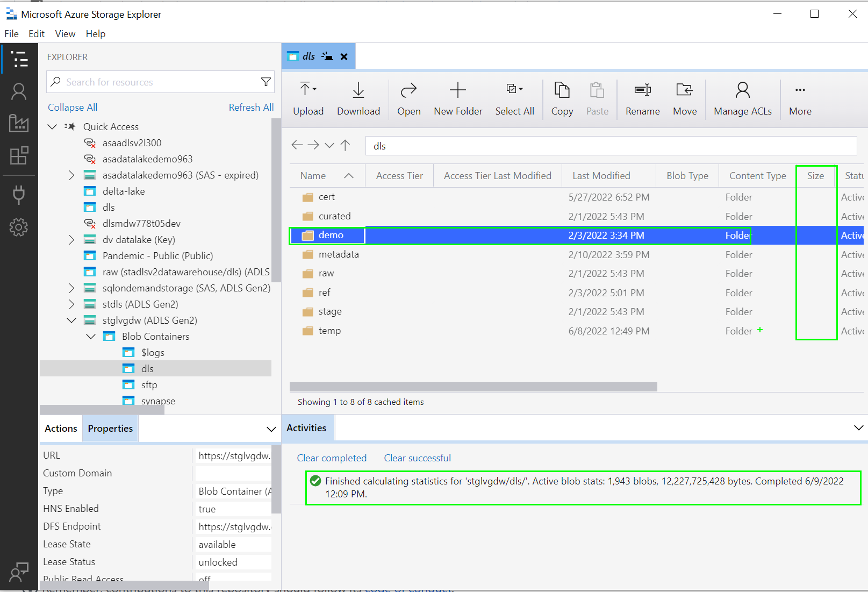
Task: Open the Extensions sidebar icon
Action: (19, 156)
